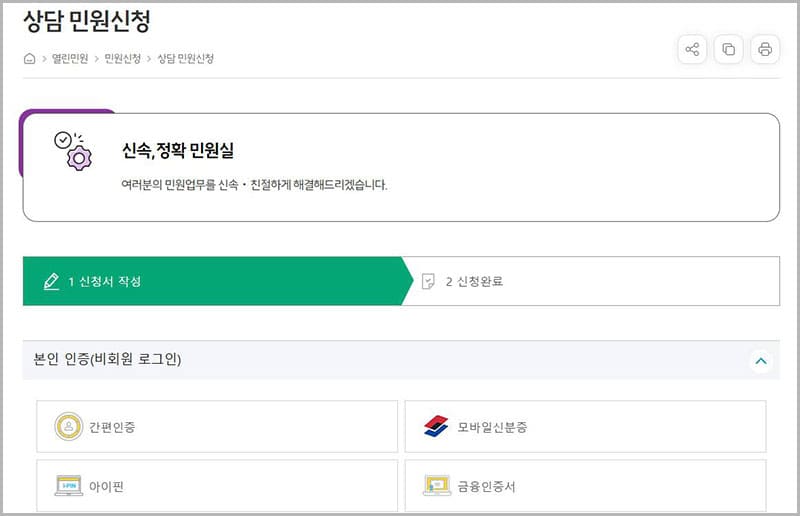Click the 신속, 정확 민원실 banner heading

click(177, 151)
